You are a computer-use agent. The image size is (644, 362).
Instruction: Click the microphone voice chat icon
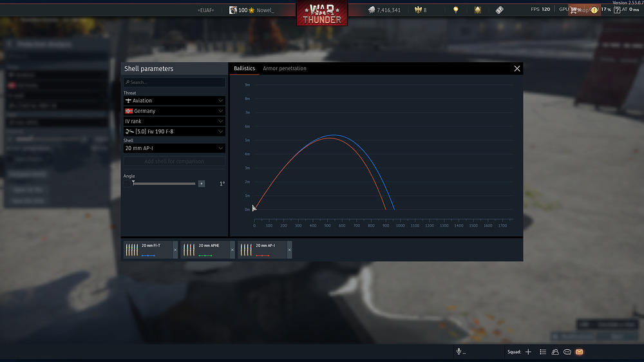460,352
